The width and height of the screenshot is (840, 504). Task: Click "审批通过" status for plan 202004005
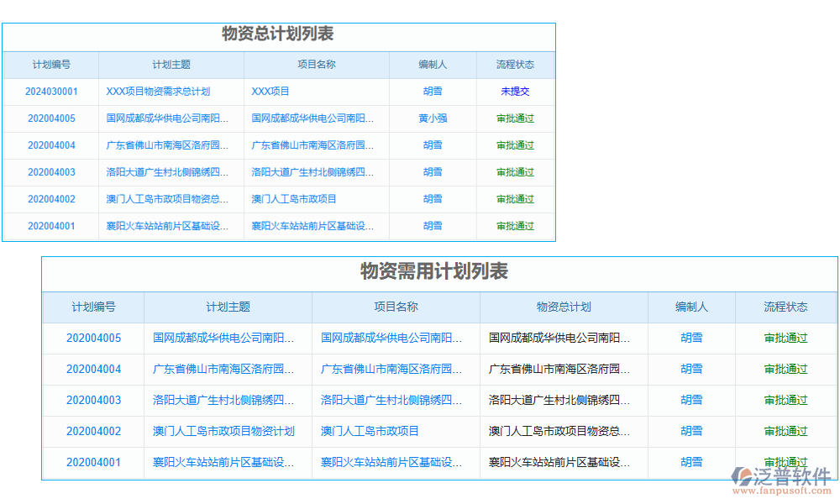pos(514,118)
